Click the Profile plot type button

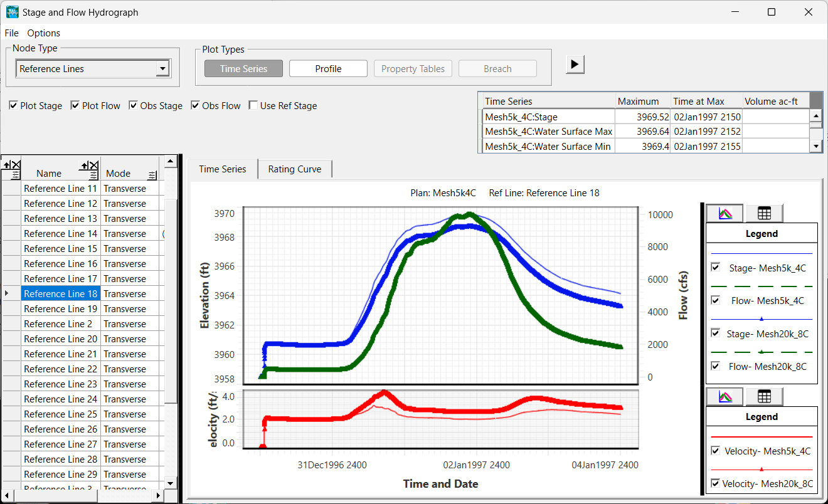click(x=327, y=69)
